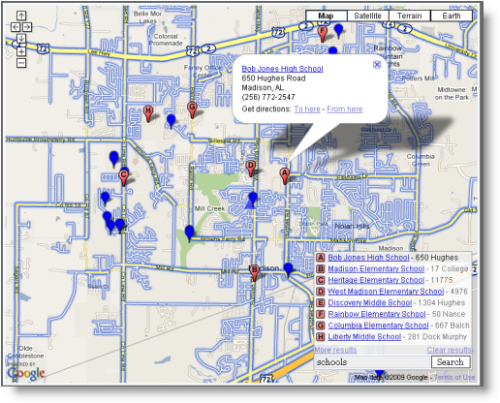Select the blue marker below Mill Creek label

[189, 233]
